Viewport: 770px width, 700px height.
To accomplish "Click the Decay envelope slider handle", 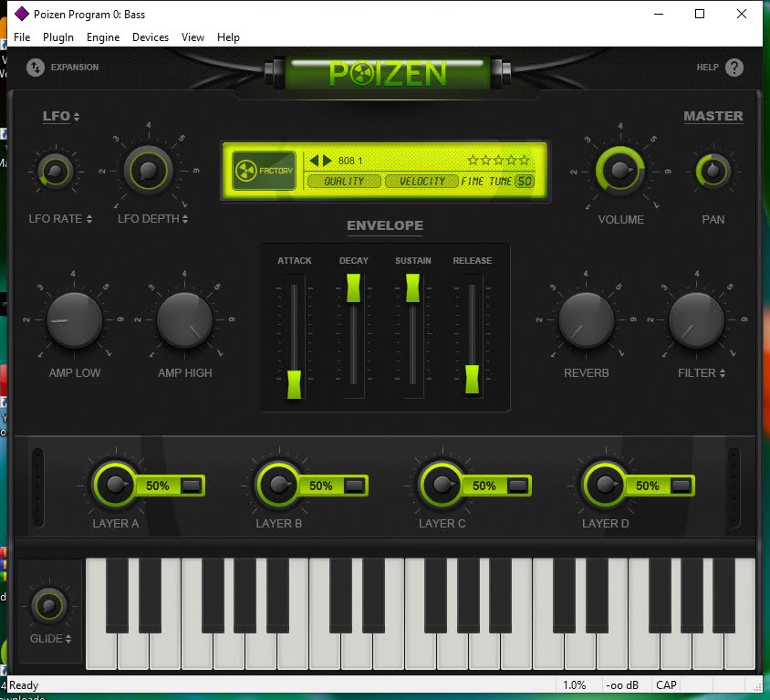I will coord(354,287).
